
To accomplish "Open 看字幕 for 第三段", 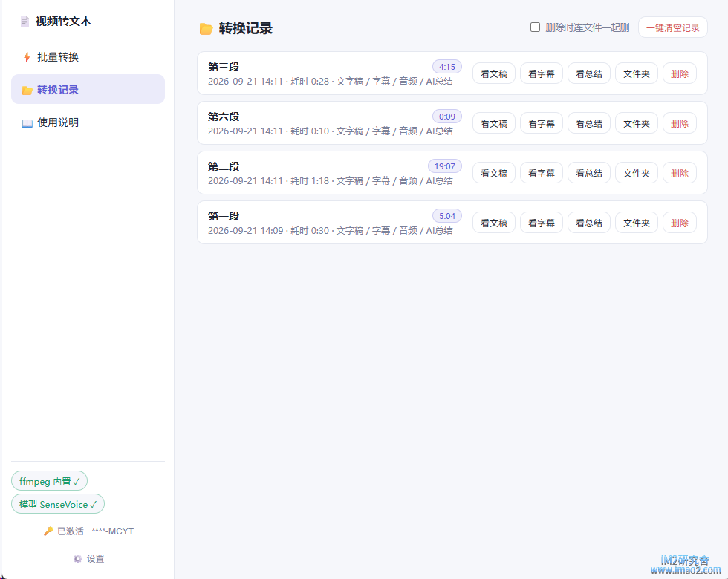I will [542, 73].
